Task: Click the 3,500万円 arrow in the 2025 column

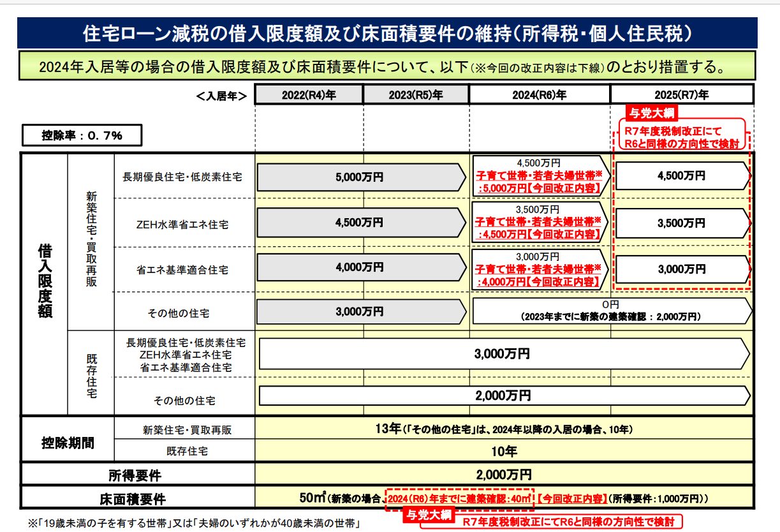Action: tap(682, 223)
